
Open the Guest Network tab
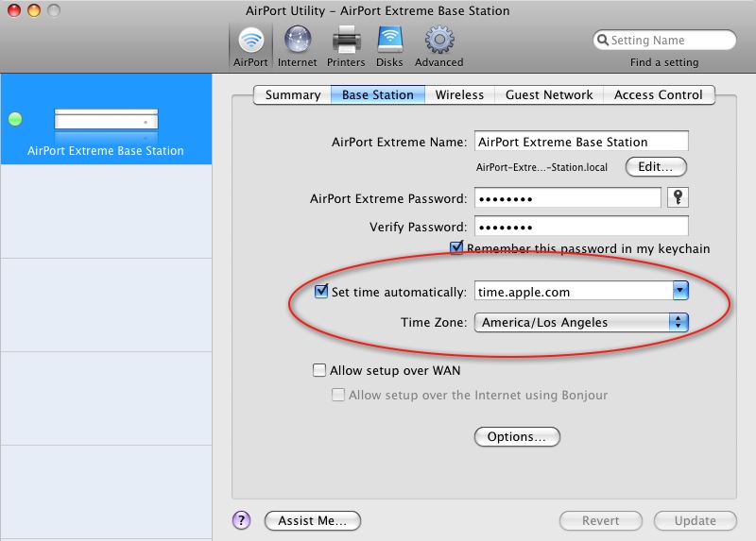tap(549, 95)
